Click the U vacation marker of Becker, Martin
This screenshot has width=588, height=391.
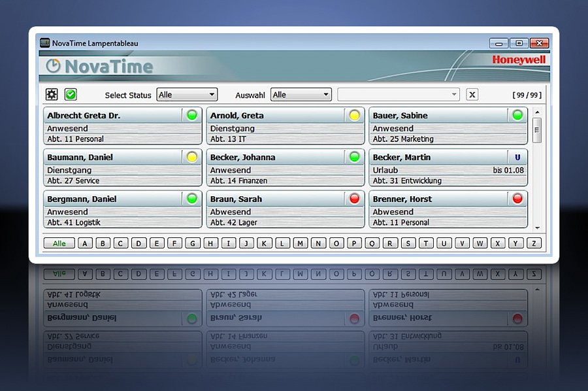coord(517,158)
